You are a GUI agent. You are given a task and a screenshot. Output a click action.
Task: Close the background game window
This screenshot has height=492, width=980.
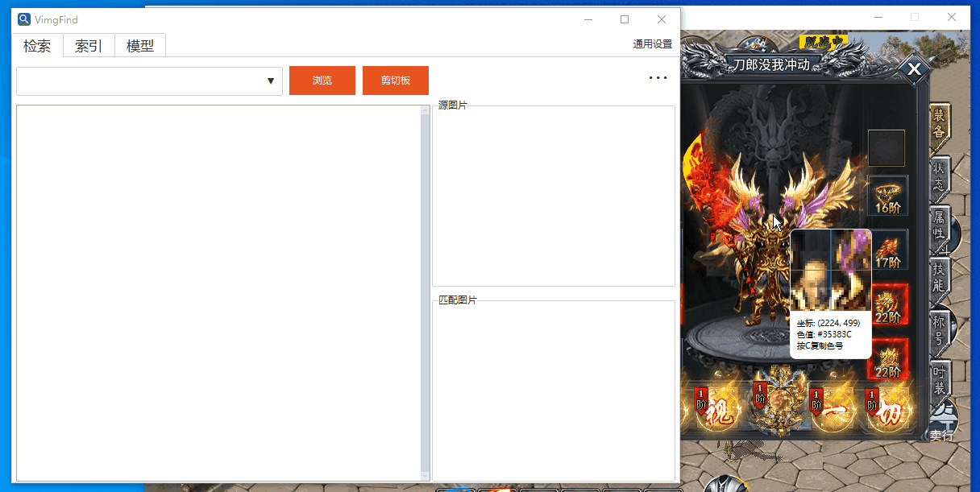tap(952, 17)
